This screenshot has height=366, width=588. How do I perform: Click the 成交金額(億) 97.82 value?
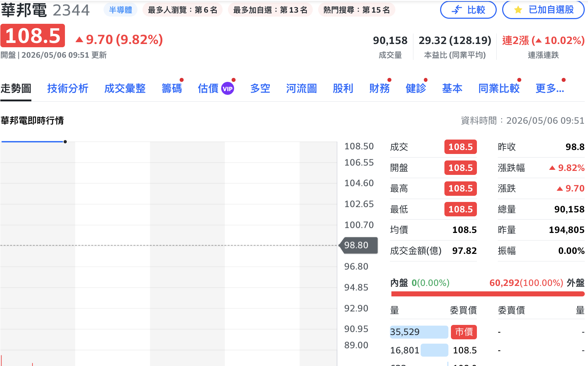tap(465, 251)
